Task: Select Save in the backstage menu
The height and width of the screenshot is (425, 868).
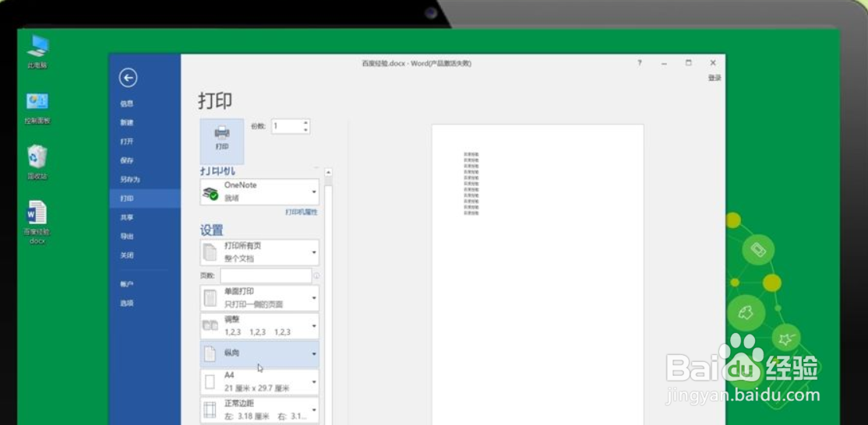Action: click(127, 161)
